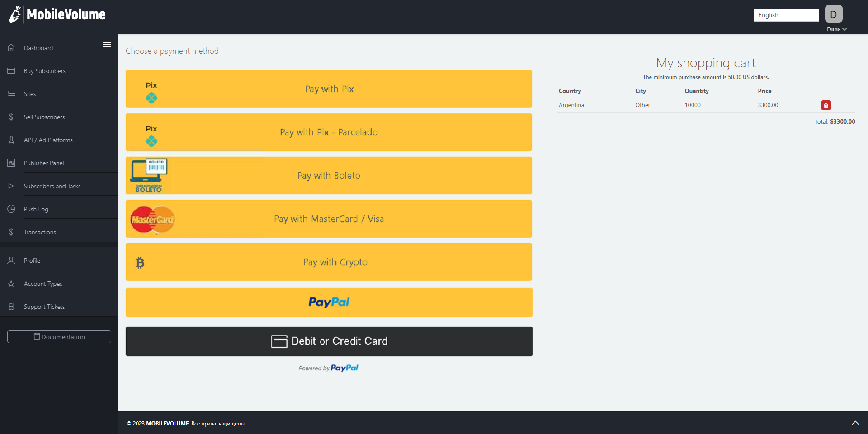Click the Push Log clock icon
The width and height of the screenshot is (868, 434).
[11, 209]
